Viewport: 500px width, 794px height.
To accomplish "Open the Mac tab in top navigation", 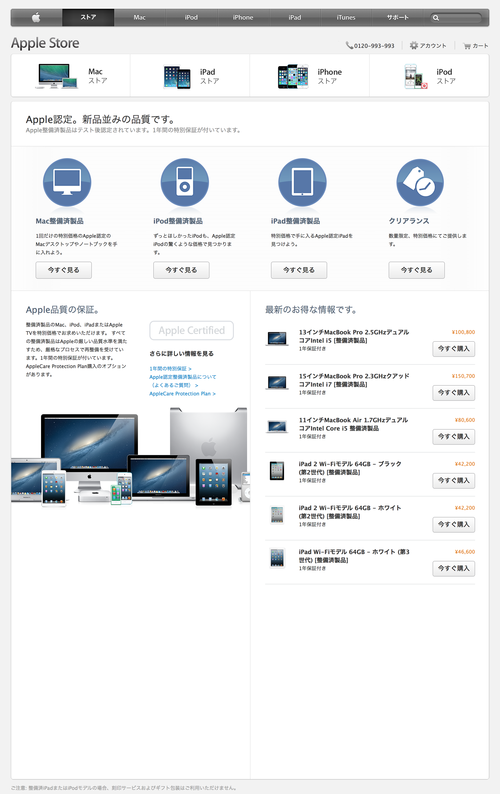I will pyautogui.click(x=140, y=18).
